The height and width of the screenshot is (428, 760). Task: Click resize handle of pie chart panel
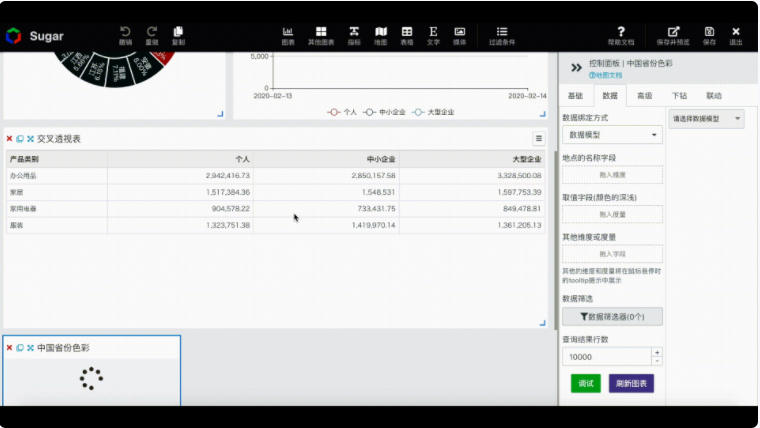pos(220,114)
